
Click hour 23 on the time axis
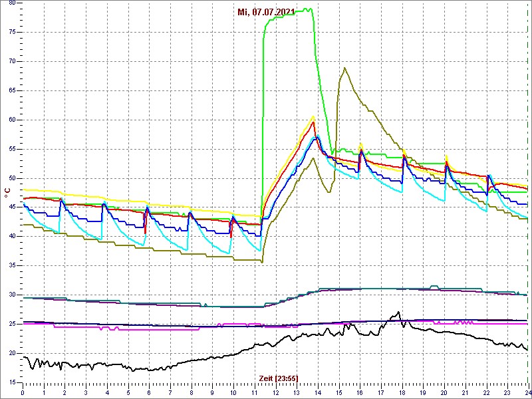tap(507, 392)
